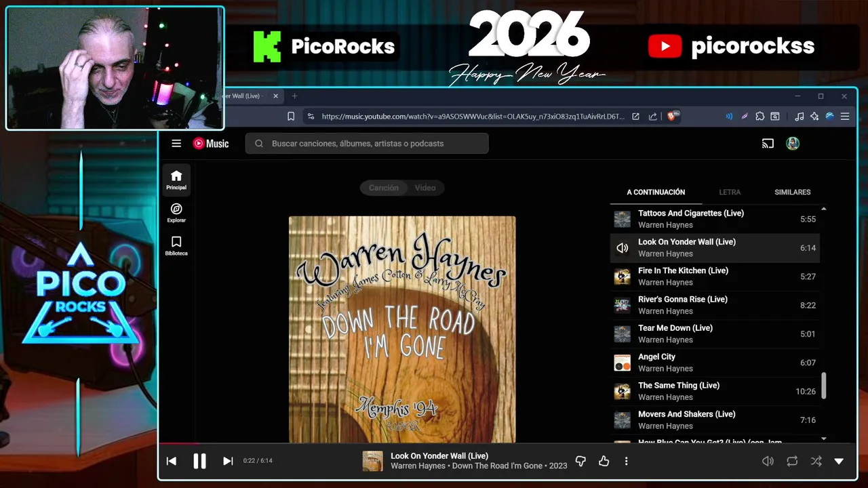Click the browser bookmark icon
Screen dimensions: 868x488
(291, 117)
